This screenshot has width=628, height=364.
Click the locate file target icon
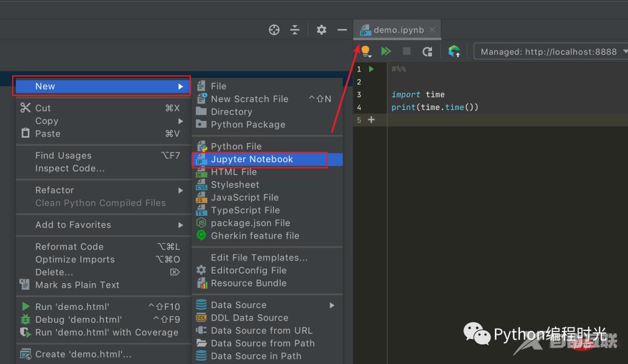[x=274, y=29]
